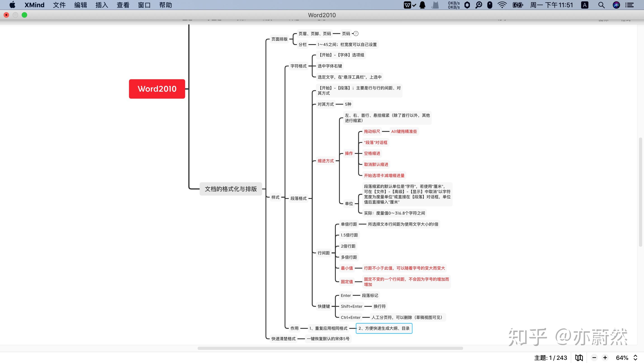Select the red Word2010 central topic
Image resolution: width=644 pixels, height=363 pixels.
[157, 89]
